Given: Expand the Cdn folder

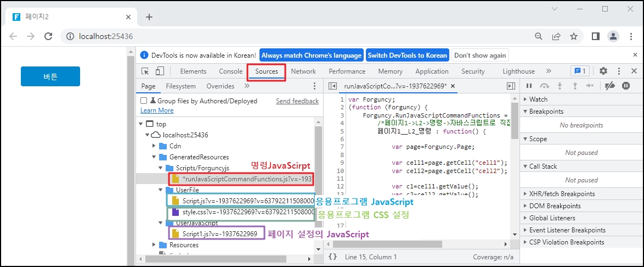Looking at the screenshot, I should (x=155, y=146).
